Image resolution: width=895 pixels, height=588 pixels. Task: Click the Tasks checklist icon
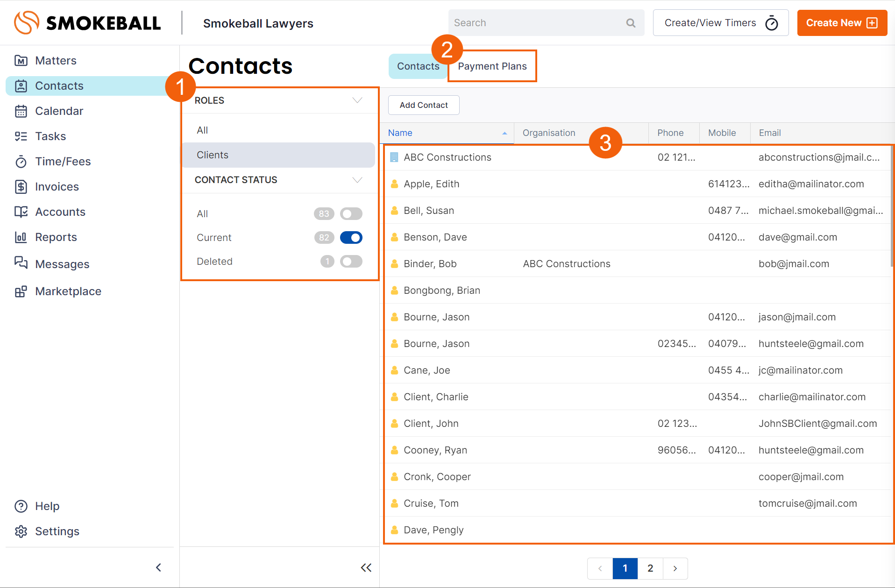(21, 136)
